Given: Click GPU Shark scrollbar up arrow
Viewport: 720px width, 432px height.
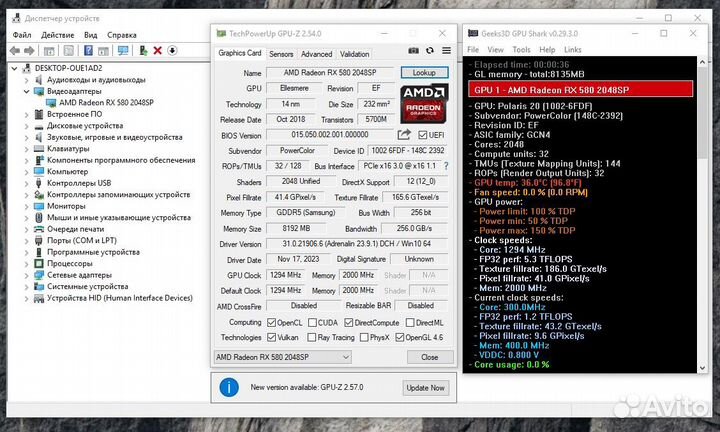Looking at the screenshot, I should click(x=702, y=62).
